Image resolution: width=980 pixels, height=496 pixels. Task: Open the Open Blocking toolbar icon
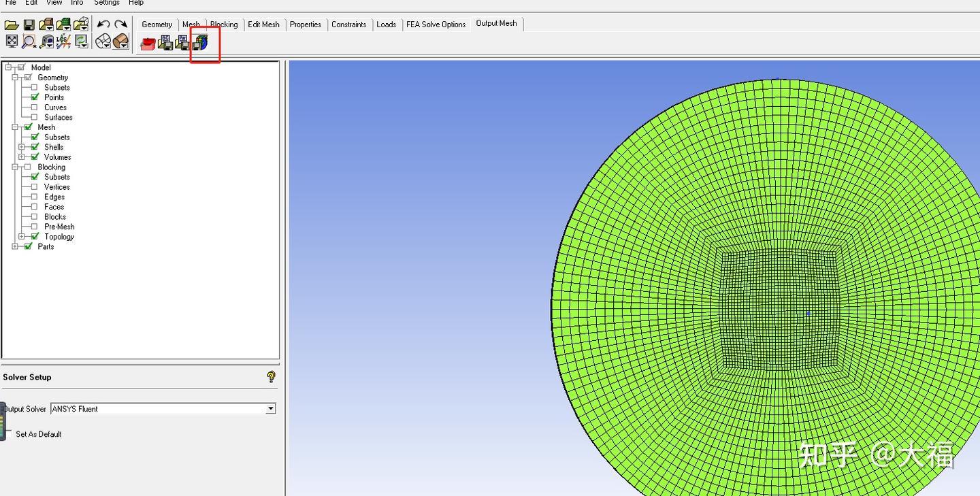click(81, 25)
